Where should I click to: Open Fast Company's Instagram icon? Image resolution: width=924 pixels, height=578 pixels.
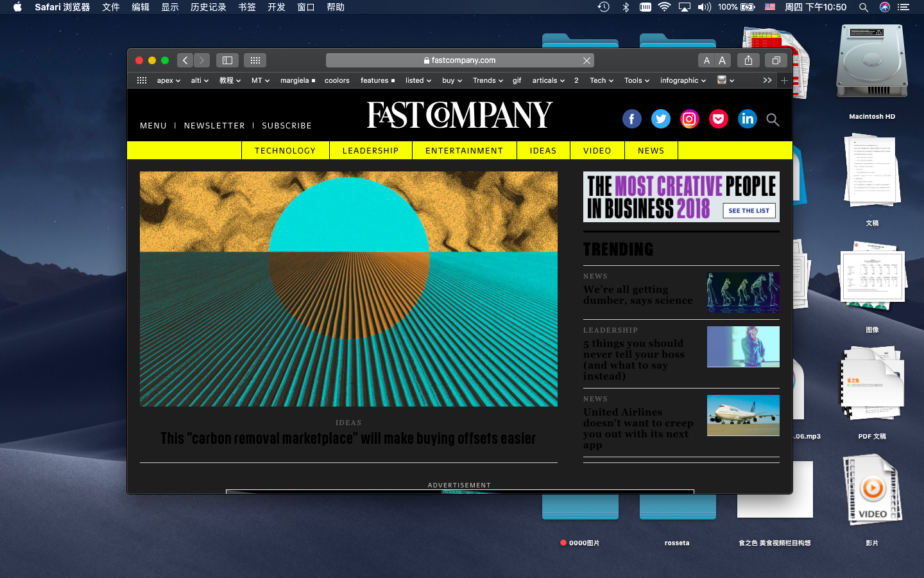pos(689,119)
